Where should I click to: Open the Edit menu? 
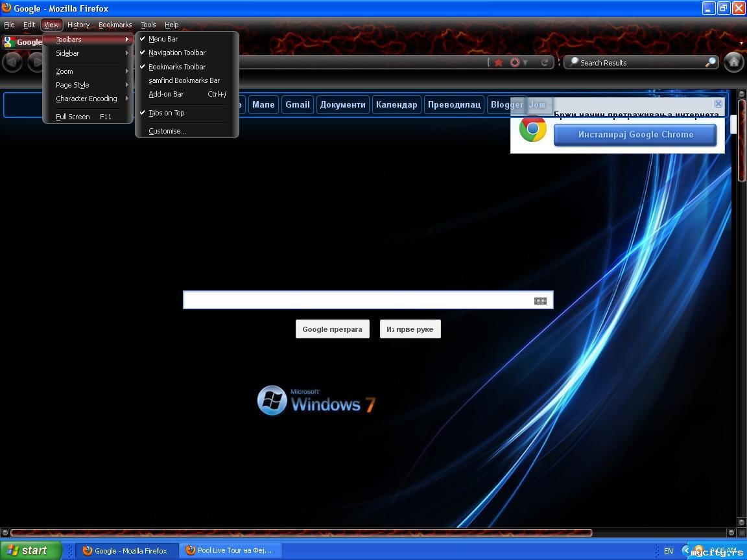[29, 25]
